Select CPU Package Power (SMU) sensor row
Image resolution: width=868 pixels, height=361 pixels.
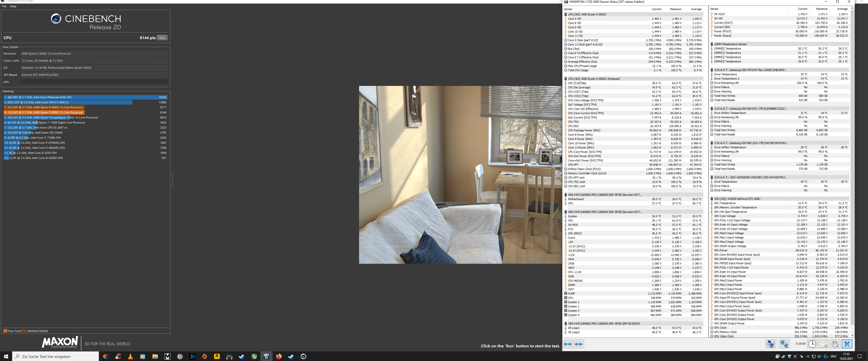click(x=634, y=130)
